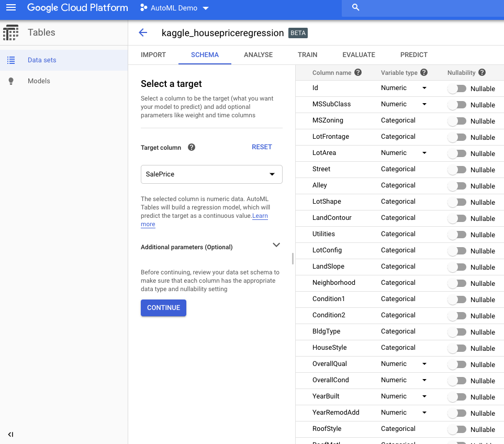This screenshot has height=444, width=504.
Task: Click help icon next to Target column
Action: click(191, 147)
